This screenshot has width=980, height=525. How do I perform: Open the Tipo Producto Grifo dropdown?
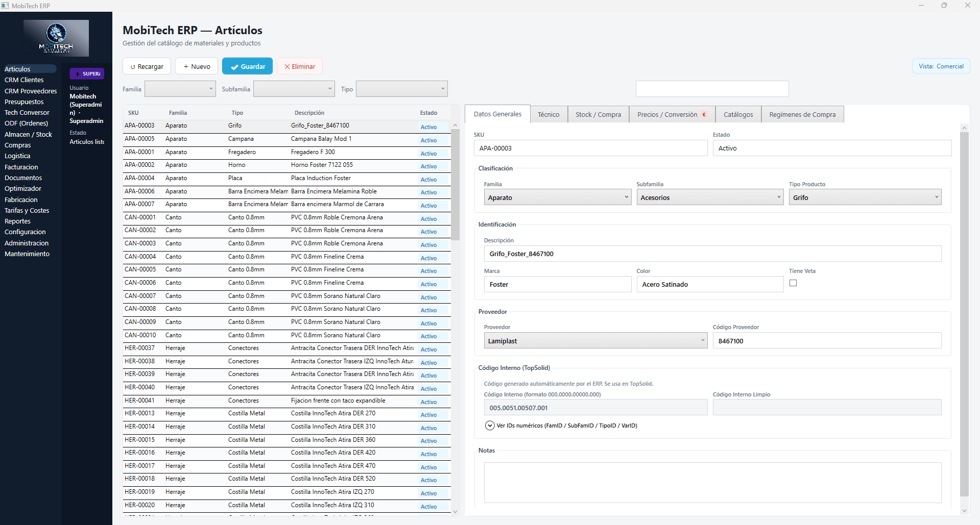[x=865, y=197]
